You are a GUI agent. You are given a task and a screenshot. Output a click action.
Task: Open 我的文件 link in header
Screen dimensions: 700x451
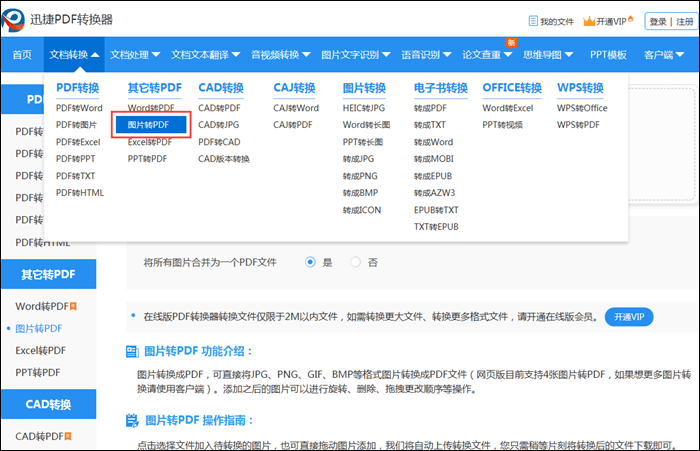coord(557,21)
